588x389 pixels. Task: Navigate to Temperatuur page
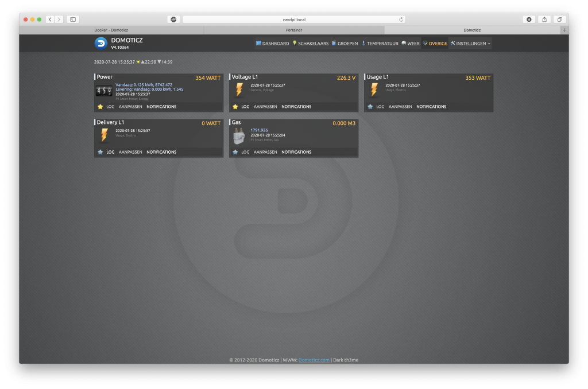click(380, 44)
